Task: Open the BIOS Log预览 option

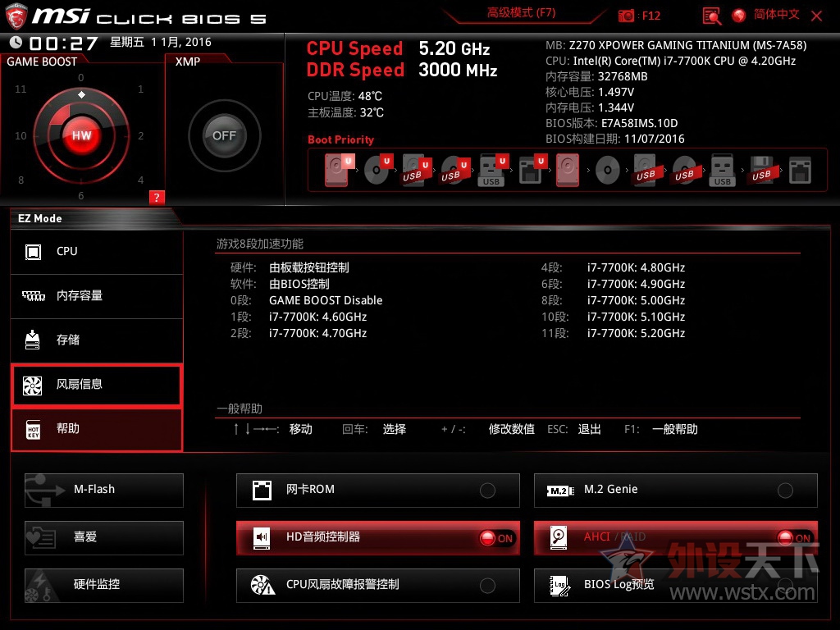Action: click(x=676, y=585)
